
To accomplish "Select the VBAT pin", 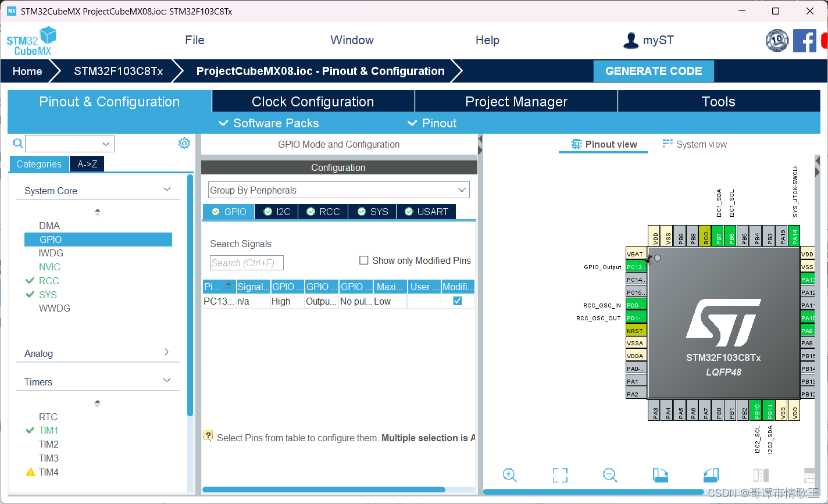I will 636,254.
